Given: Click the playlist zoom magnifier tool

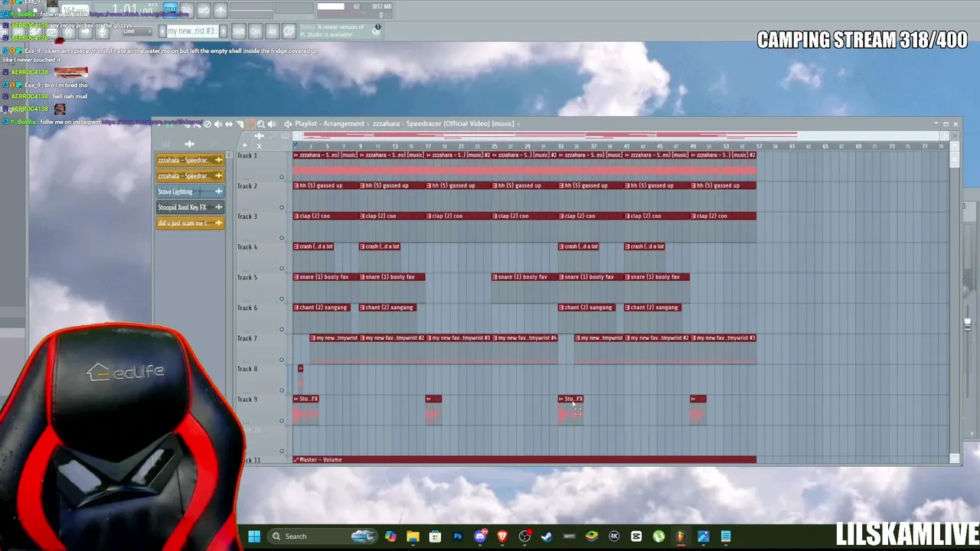Looking at the screenshot, I should click(261, 124).
